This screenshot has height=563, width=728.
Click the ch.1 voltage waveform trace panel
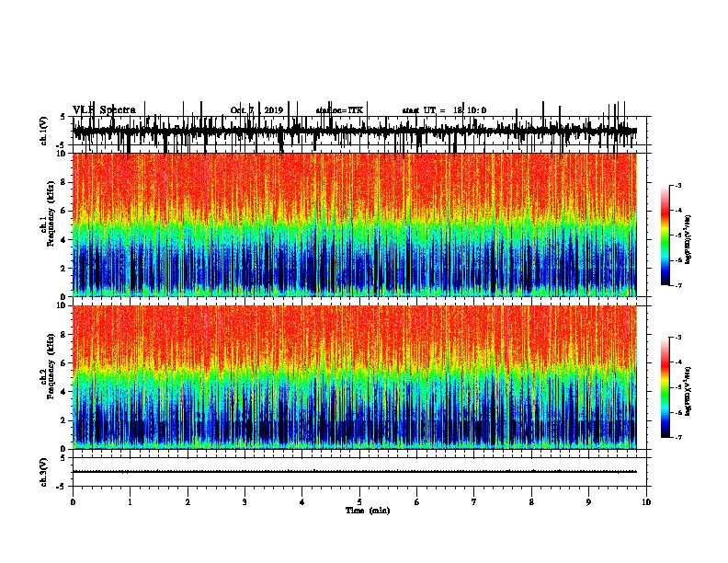point(358,131)
